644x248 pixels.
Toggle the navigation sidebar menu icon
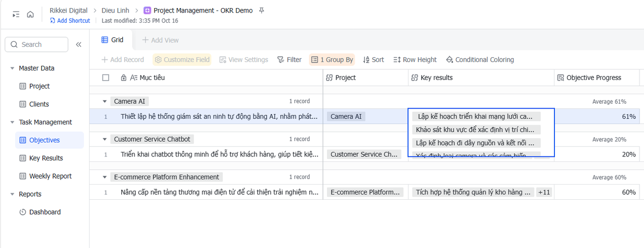16,15
